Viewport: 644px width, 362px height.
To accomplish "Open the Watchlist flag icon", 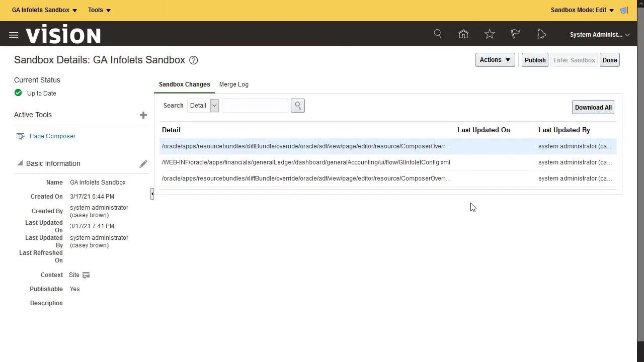I will point(515,34).
